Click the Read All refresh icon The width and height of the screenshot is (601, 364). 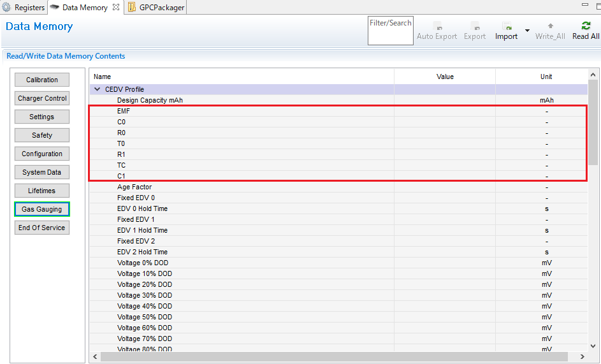click(x=586, y=25)
